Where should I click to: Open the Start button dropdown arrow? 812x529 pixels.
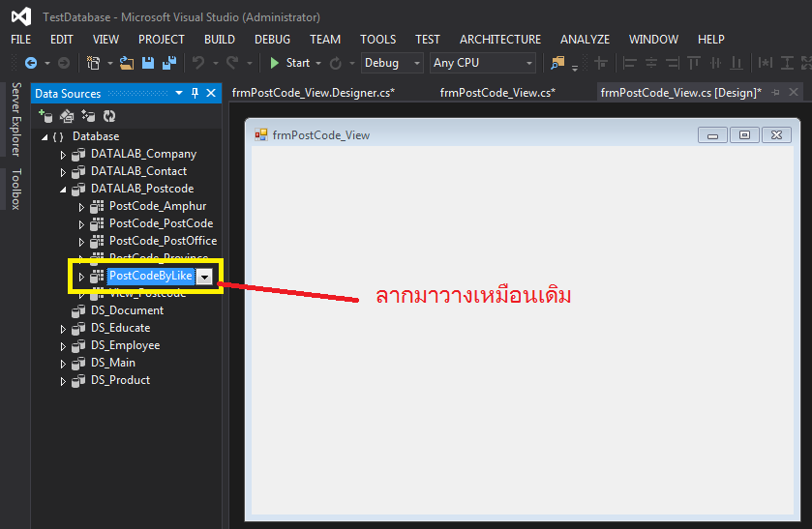[x=318, y=63]
